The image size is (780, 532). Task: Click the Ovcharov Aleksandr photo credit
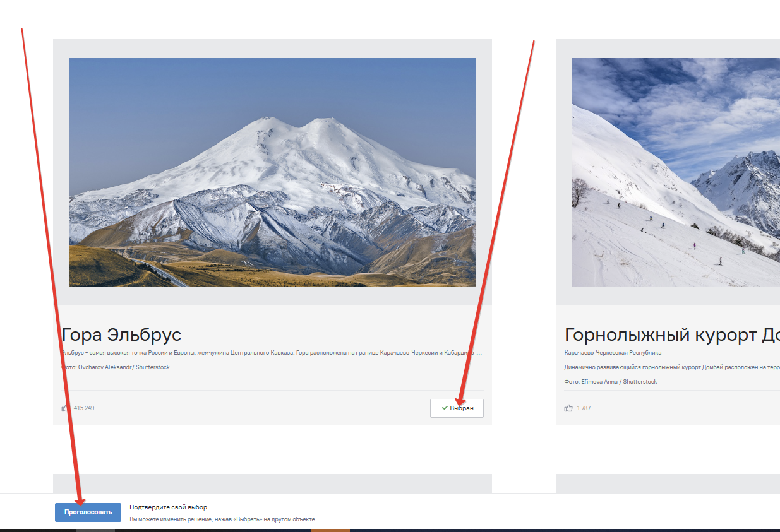pyautogui.click(x=116, y=367)
